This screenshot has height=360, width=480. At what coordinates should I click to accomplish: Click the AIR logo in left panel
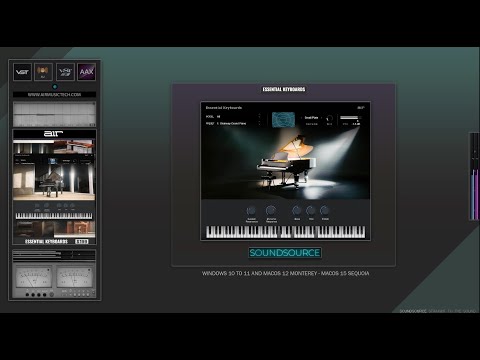click(x=53, y=134)
